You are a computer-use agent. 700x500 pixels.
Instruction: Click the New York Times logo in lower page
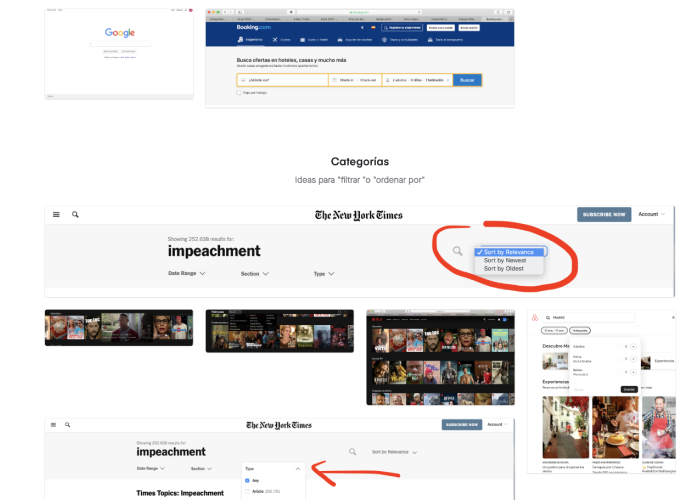[279, 425]
